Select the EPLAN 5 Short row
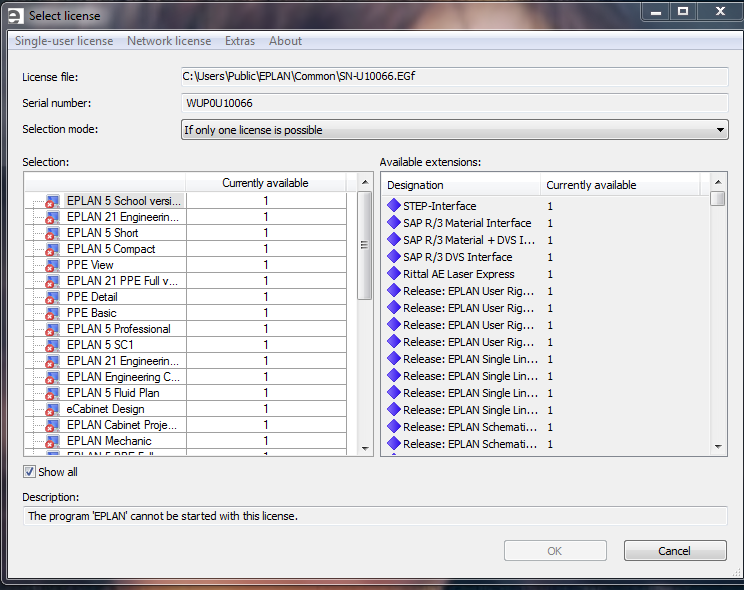Screen dimensions: 744x590 pyautogui.click(x=185, y=233)
